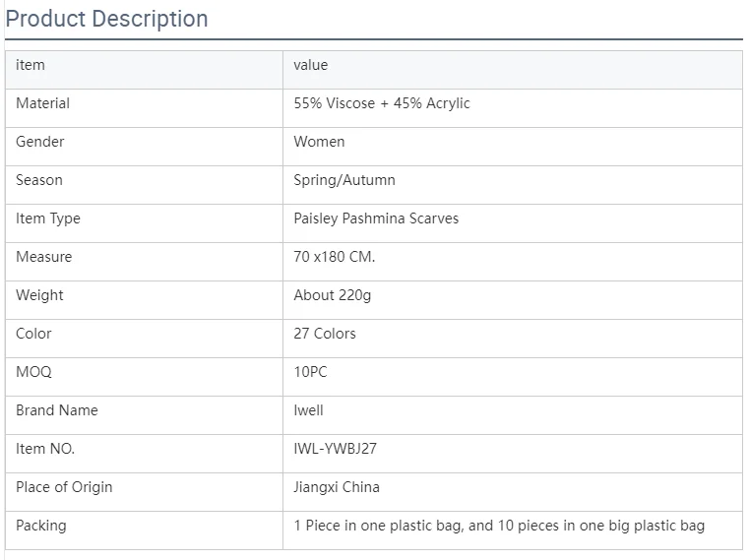Viewport: 749px width, 560px height.
Task: Select item number 'IWL-YWBJ27'
Action: 335,449
